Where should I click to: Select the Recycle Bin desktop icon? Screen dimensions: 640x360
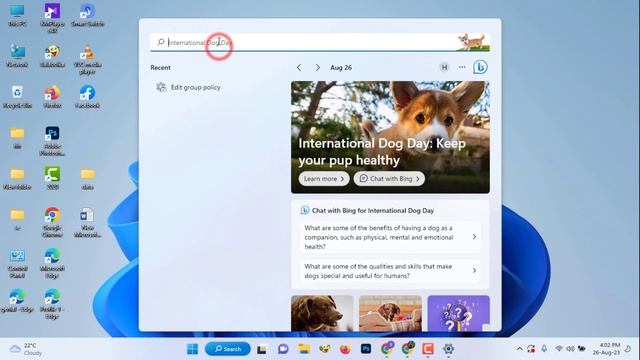(x=17, y=97)
